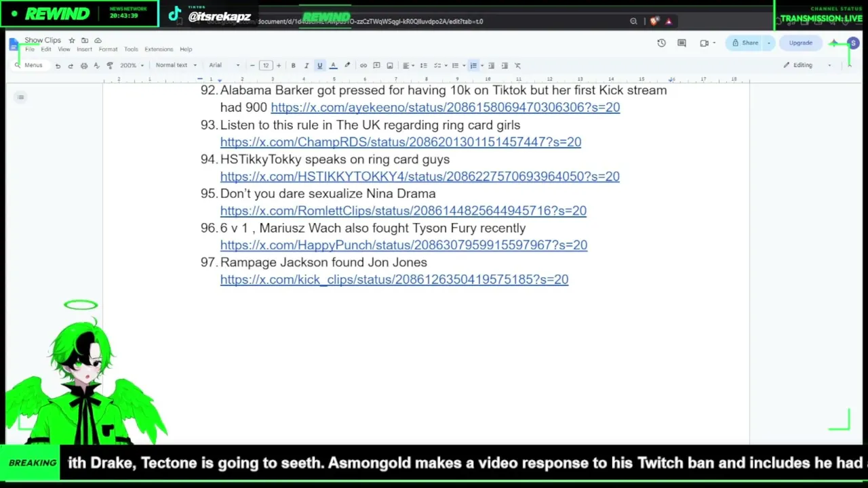Open the Insert menu
Image resolution: width=868 pixels, height=488 pixels.
pos(84,49)
